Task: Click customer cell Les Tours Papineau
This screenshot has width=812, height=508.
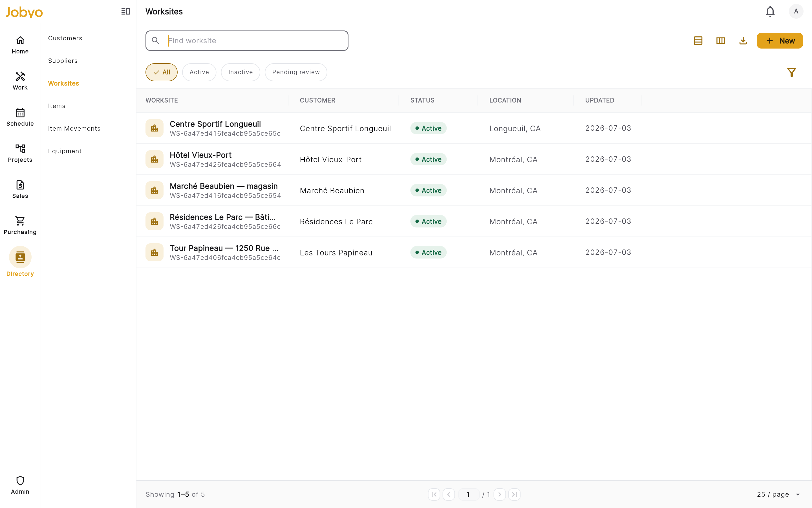Action: 336,253
